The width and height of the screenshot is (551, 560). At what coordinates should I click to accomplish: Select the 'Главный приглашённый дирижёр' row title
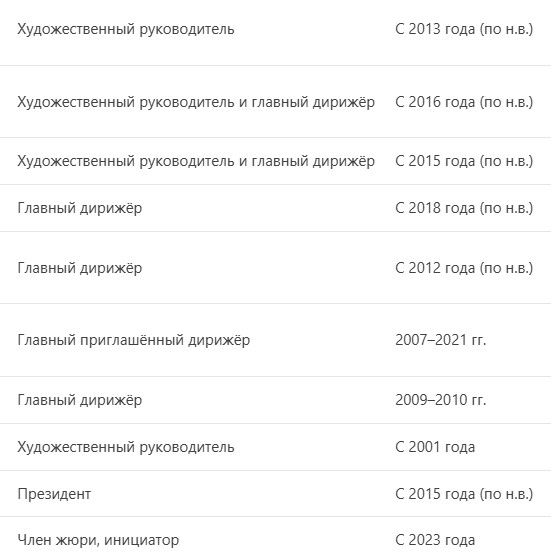click(x=134, y=340)
